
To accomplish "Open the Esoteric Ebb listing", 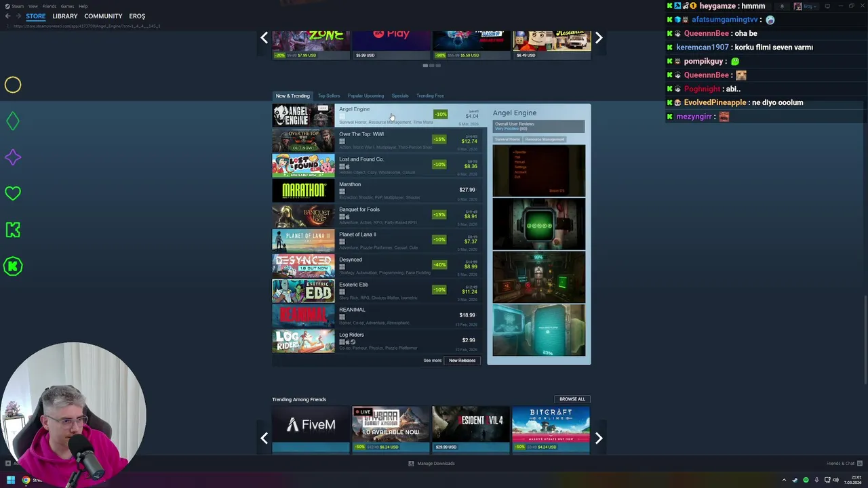I will (376, 291).
